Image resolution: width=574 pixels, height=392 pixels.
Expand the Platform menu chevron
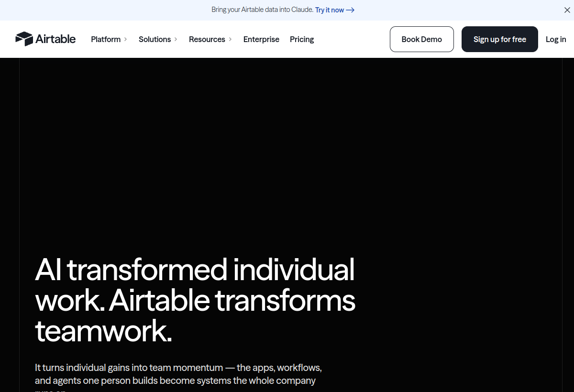pos(125,39)
